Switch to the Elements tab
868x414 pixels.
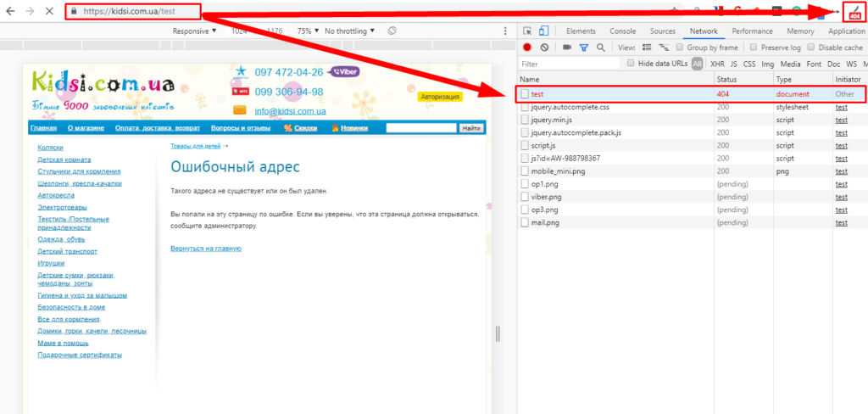[x=581, y=31]
